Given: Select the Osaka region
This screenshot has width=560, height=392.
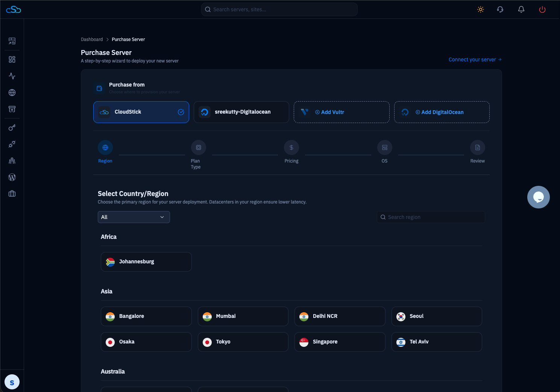Looking at the screenshot, I should click(x=146, y=342).
